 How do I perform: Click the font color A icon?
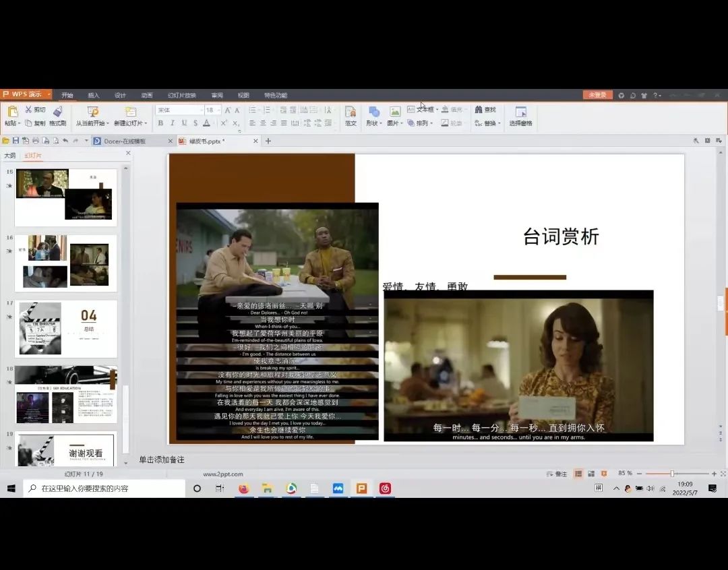click(207, 123)
